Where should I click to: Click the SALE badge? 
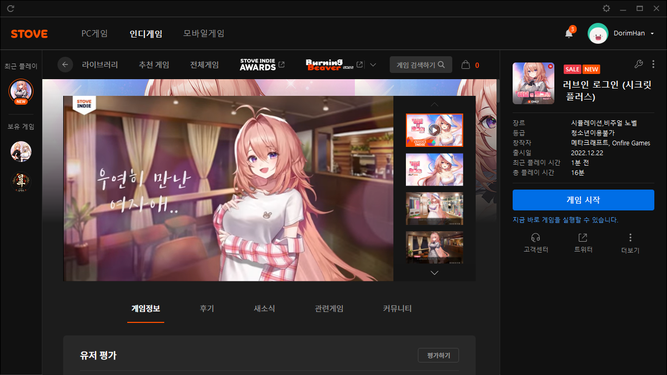(572, 69)
